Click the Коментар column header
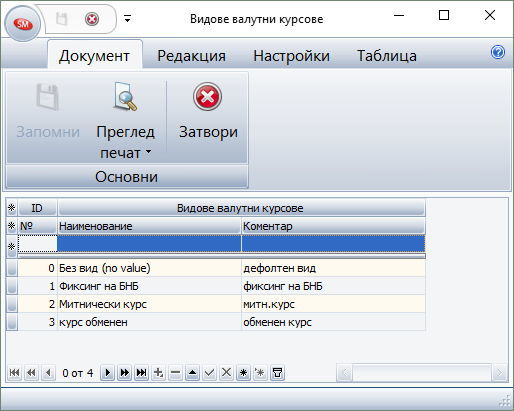Image resolution: width=514 pixels, height=411 pixels. (x=333, y=226)
